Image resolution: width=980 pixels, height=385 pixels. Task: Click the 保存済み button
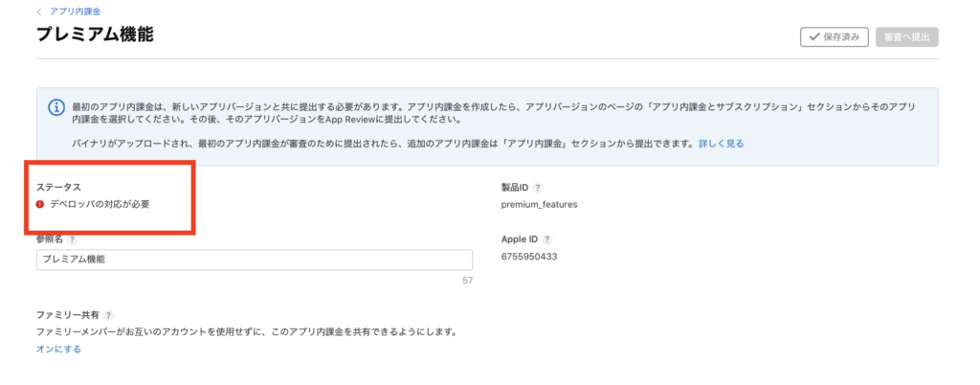pyautogui.click(x=835, y=37)
